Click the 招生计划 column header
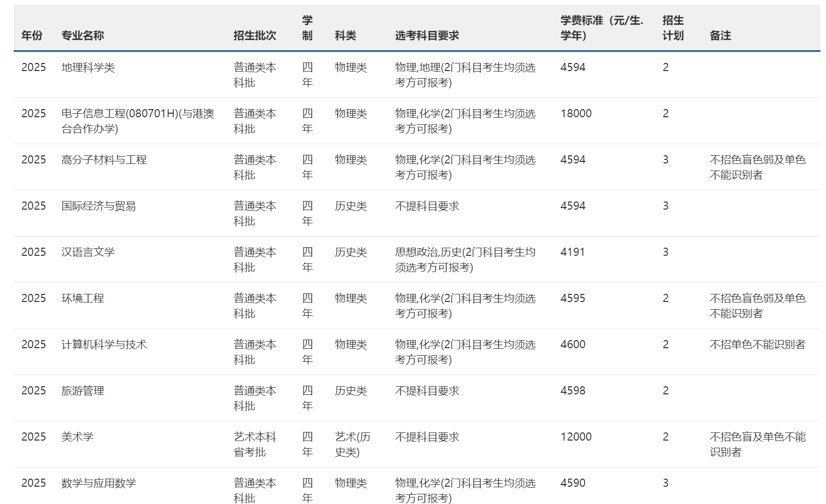This screenshot has height=504, width=826. click(673, 28)
